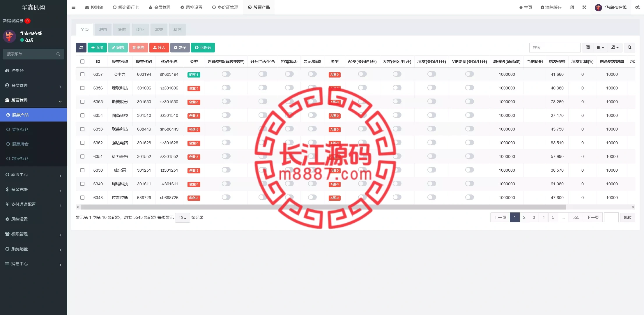The image size is (644, 315).
Task: Open 身份证管理 top tab
Action: tap(225, 7)
